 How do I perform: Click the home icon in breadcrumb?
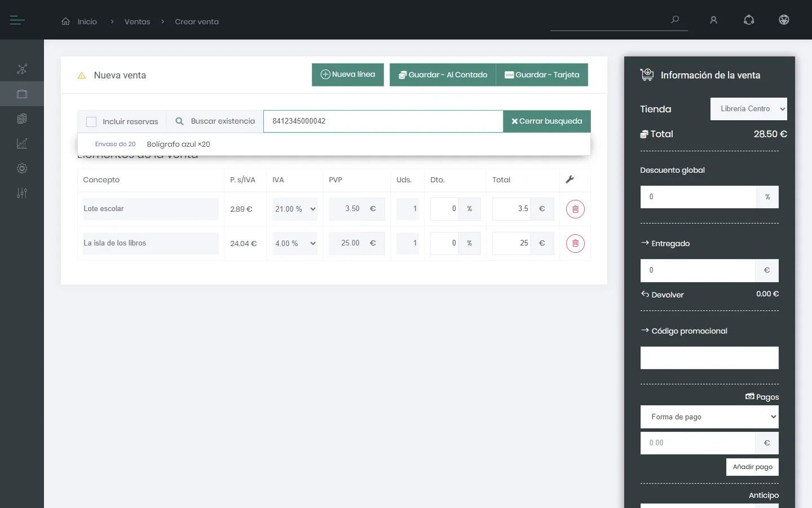pyautogui.click(x=66, y=21)
